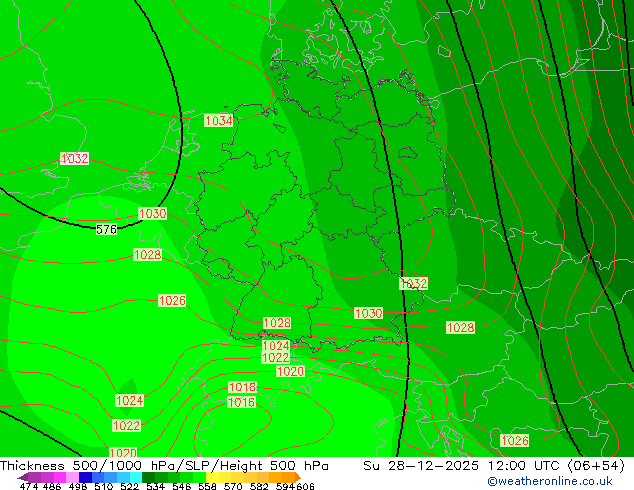Pick the cyan legend swatch above 522
The height and width of the screenshot is (490, 634).
click(x=131, y=478)
